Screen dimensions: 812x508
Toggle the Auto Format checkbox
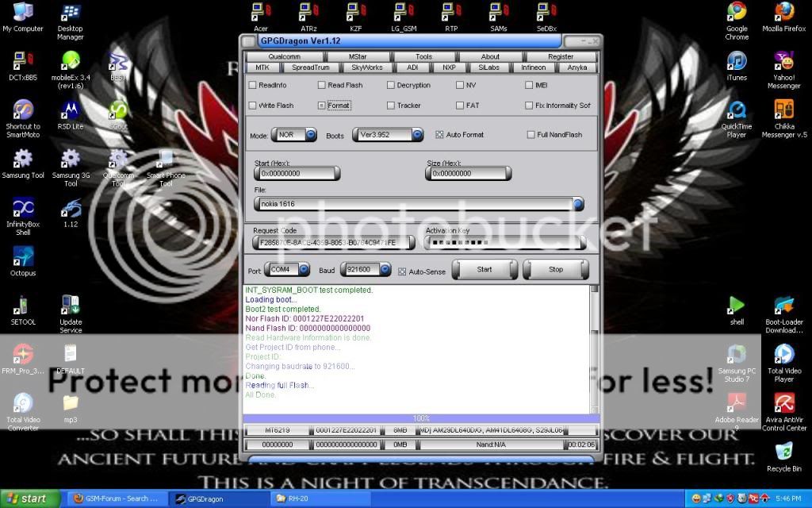click(x=440, y=135)
